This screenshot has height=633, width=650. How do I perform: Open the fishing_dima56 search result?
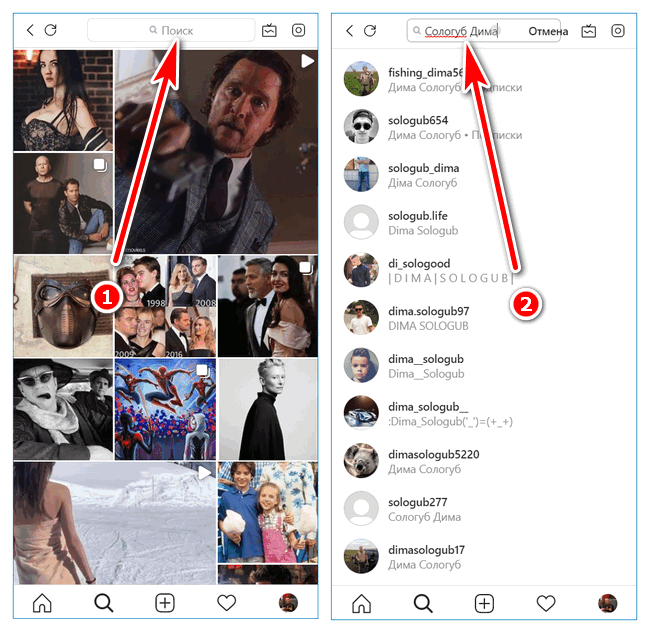[x=484, y=79]
